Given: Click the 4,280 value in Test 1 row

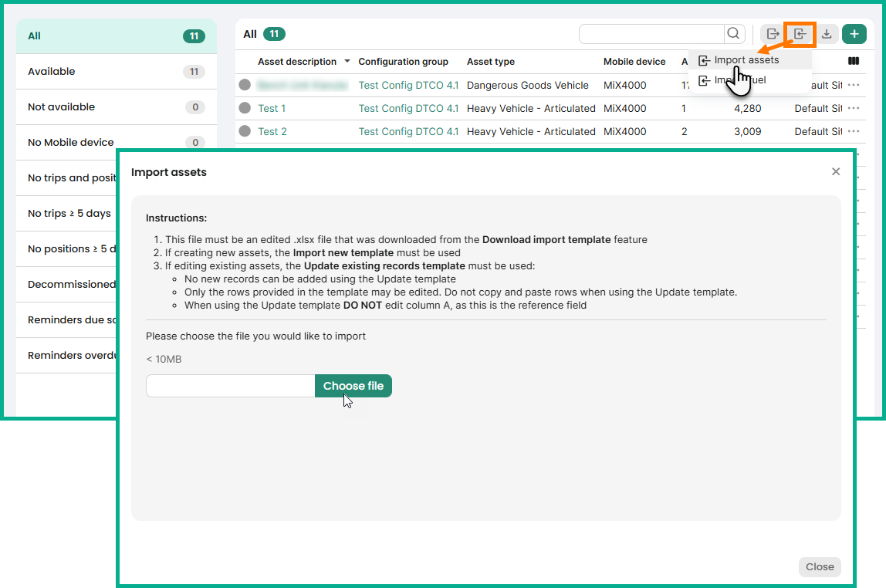Looking at the screenshot, I should pos(748,109).
